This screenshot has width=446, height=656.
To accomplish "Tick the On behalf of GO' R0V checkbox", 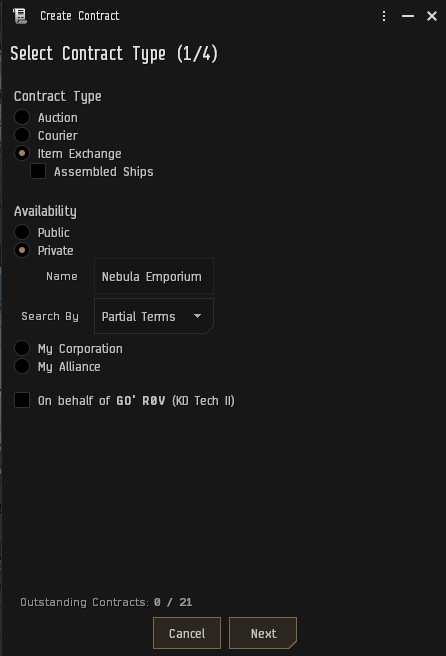I will (22, 400).
